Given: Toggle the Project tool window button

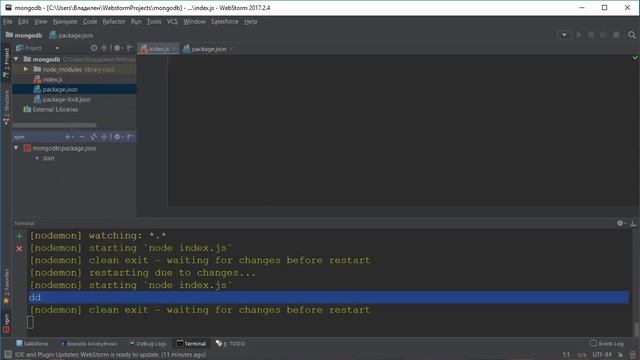Looking at the screenshot, I should point(6,63).
